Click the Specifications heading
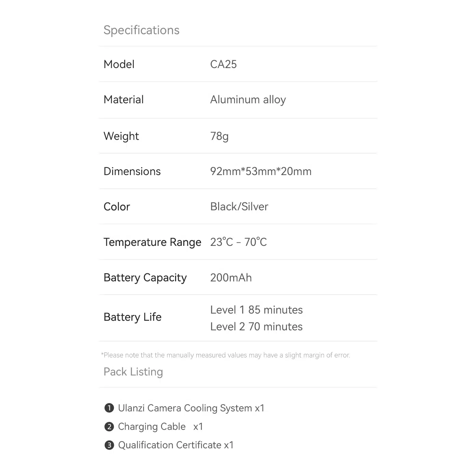The image size is (476, 476). [x=141, y=30]
